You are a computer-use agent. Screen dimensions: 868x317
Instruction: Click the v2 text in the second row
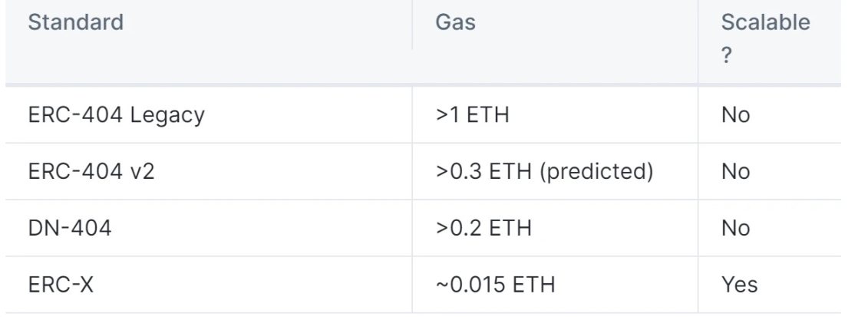[x=142, y=171]
